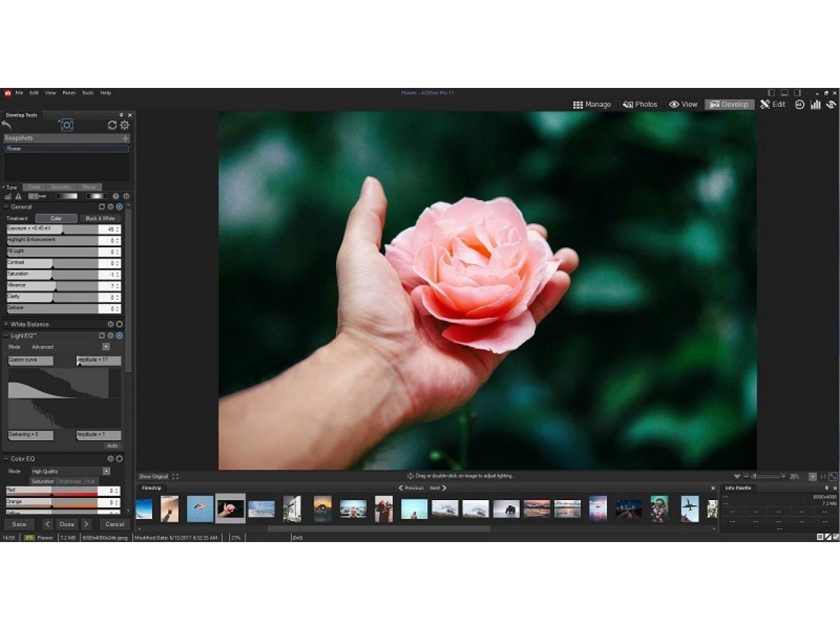Select the Flower snapshot entry
This screenshot has height=630, width=840.
(x=67, y=149)
